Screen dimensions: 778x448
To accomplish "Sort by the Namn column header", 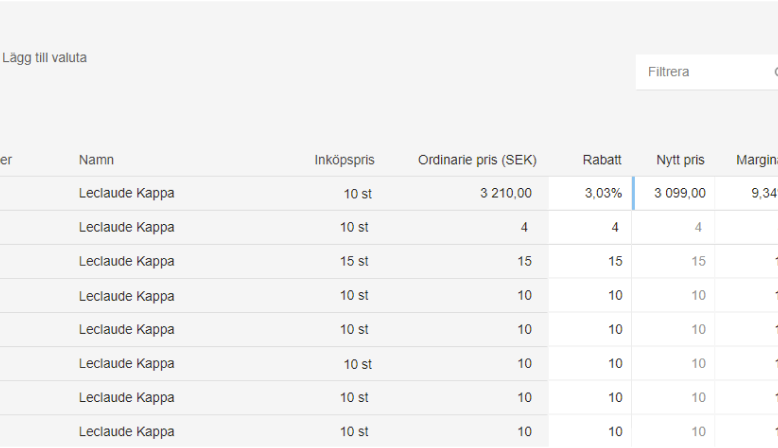I will click(96, 160).
